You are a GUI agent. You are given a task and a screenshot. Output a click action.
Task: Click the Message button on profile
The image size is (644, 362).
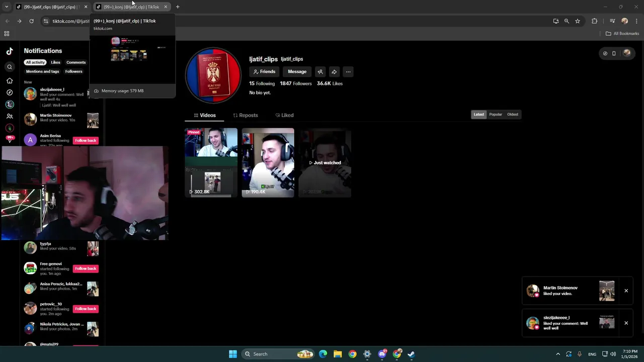pos(297,72)
